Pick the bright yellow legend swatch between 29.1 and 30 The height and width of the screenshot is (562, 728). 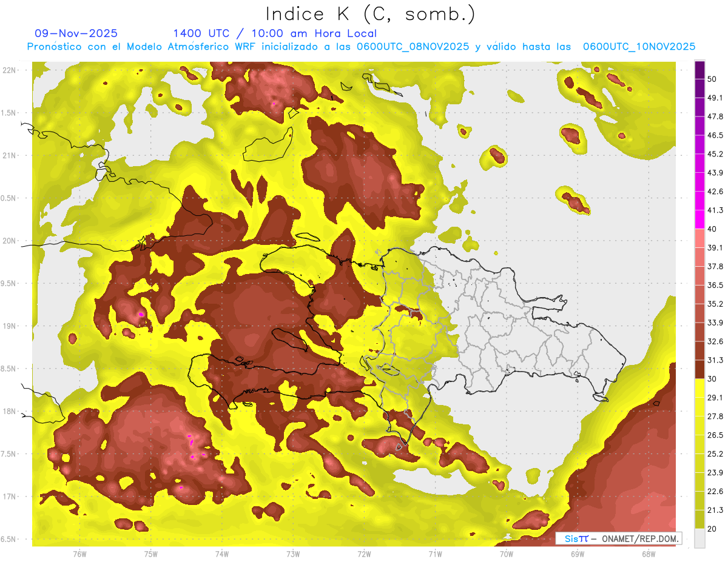point(699,388)
